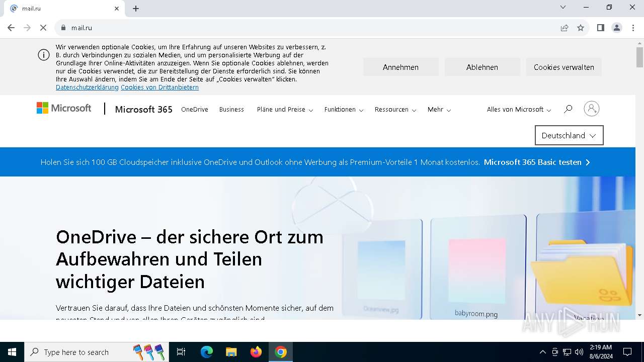The width and height of the screenshot is (644, 362).
Task: Open Task View on the taskbar
Action: pyautogui.click(x=181, y=352)
